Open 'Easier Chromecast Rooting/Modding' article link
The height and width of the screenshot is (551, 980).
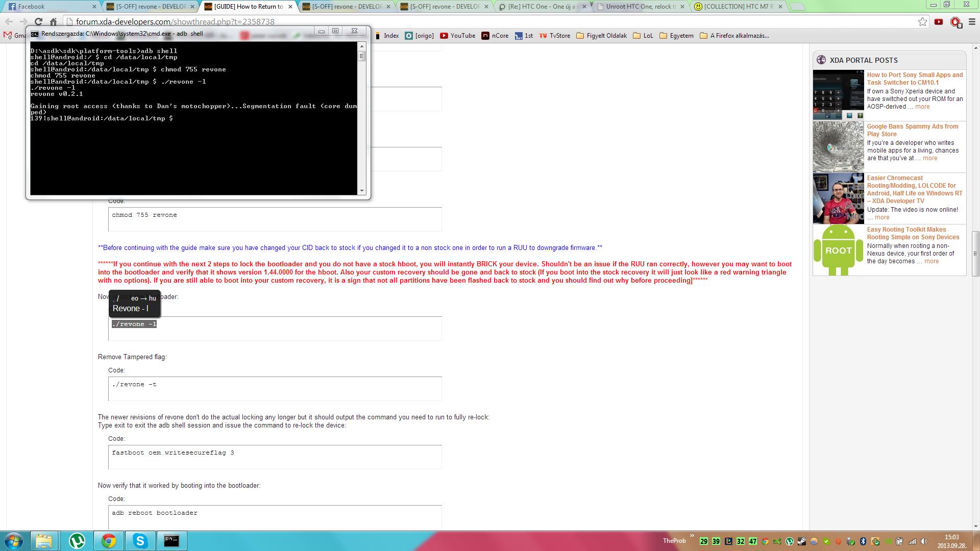tap(915, 189)
